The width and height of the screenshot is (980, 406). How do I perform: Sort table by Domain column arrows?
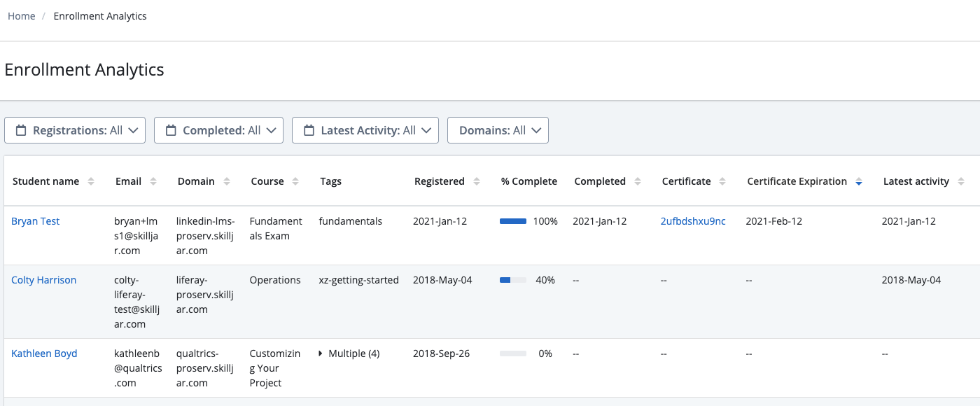click(x=227, y=181)
